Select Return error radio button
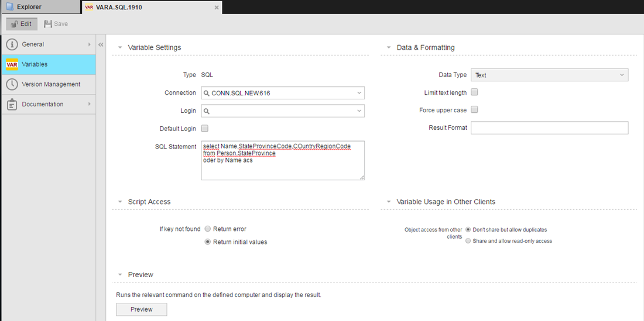 click(x=208, y=229)
